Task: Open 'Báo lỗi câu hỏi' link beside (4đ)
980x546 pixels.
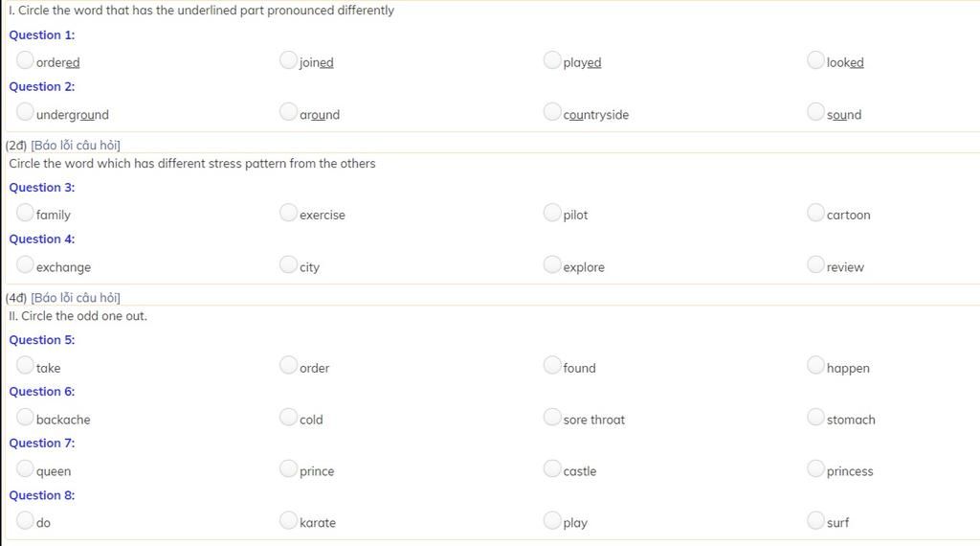Action: (76, 298)
